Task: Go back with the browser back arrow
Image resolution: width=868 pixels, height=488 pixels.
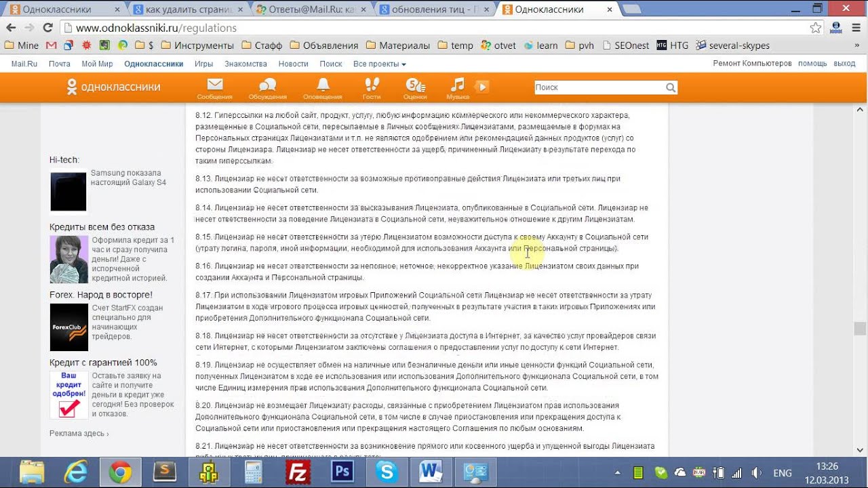Action: coord(11,28)
